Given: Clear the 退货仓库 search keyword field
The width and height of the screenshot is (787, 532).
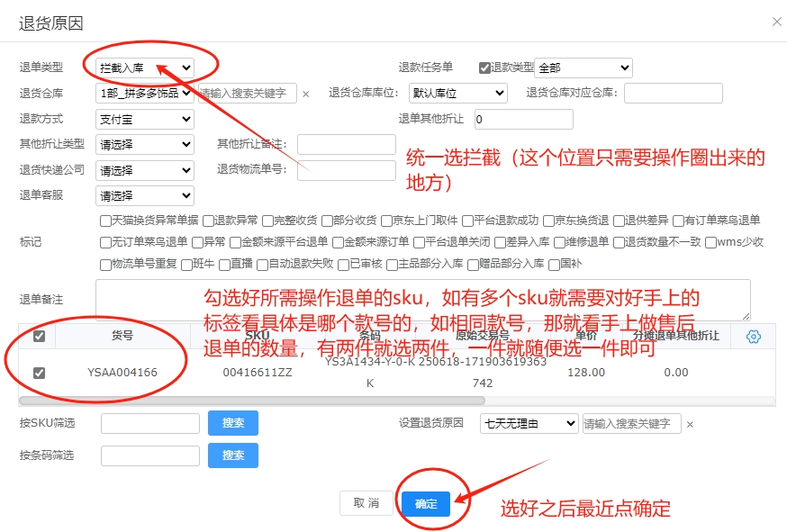Looking at the screenshot, I should coord(305,94).
